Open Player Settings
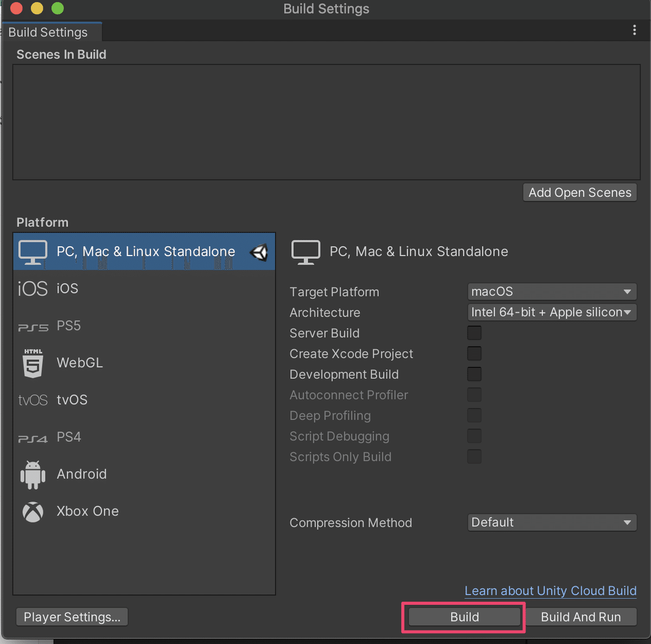This screenshot has height=644, width=651. pyautogui.click(x=72, y=617)
